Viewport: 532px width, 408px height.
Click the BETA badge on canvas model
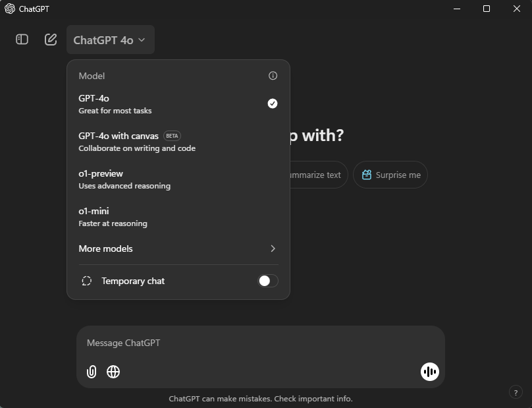171,136
